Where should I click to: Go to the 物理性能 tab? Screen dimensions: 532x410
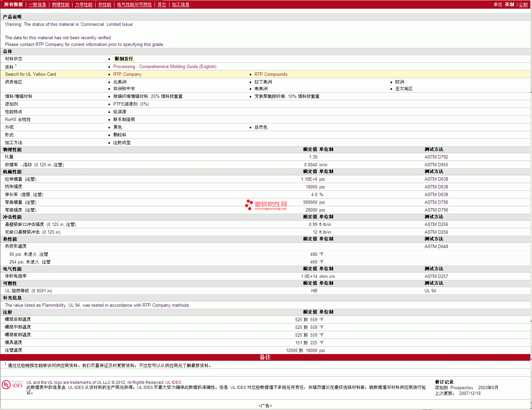point(60,4)
